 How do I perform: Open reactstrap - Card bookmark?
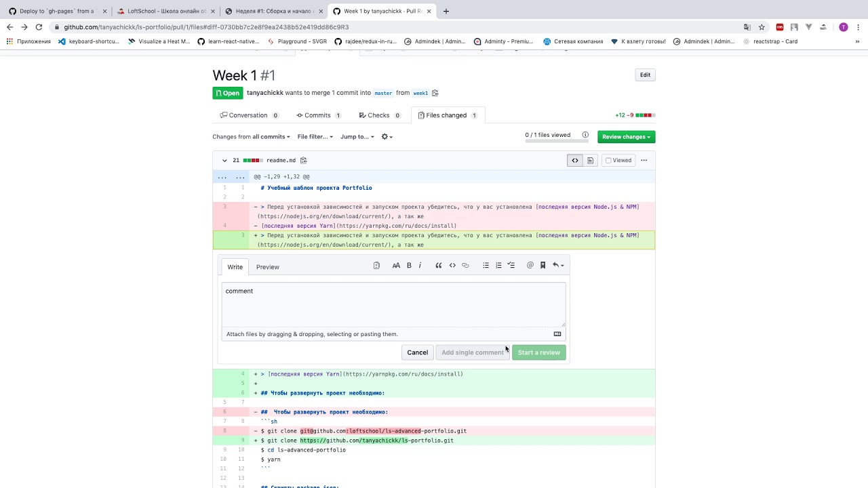point(770,41)
